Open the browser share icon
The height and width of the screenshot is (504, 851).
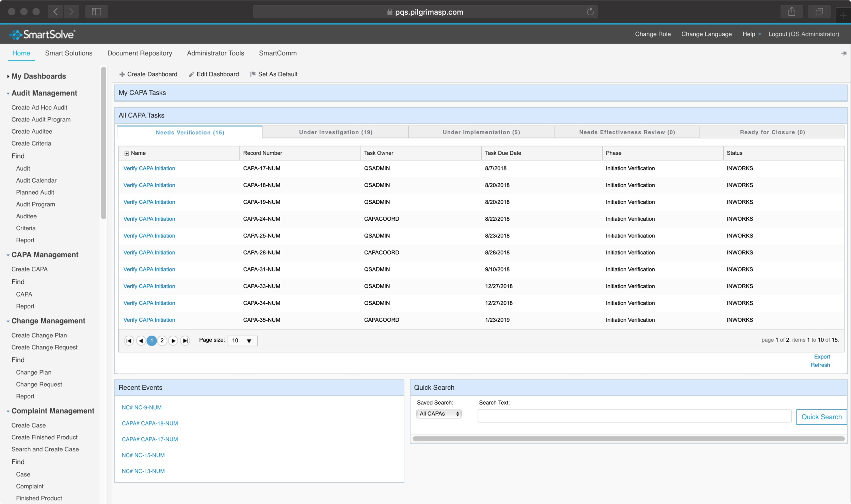792,12
